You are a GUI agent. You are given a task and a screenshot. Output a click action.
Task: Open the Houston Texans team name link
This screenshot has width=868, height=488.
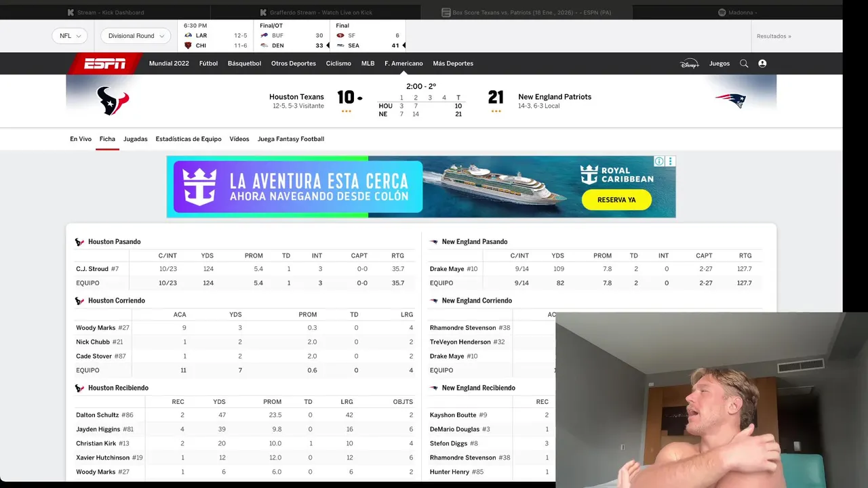296,97
